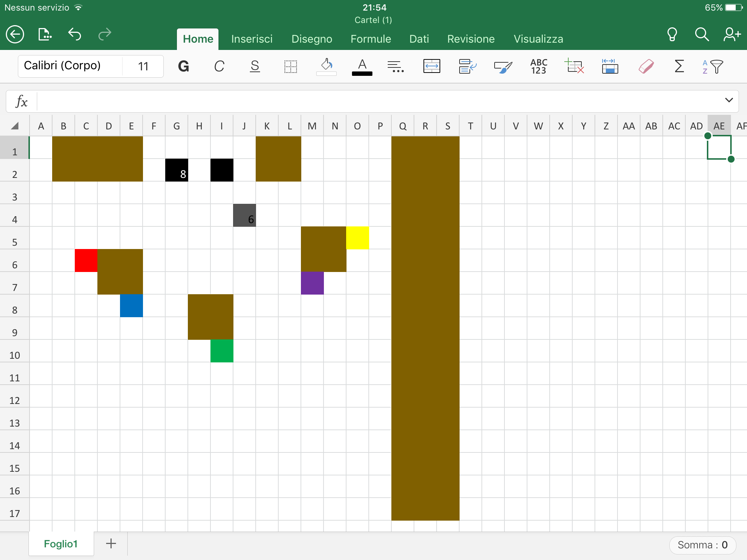Add a new sheet with plus button
747x560 pixels.
click(111, 544)
